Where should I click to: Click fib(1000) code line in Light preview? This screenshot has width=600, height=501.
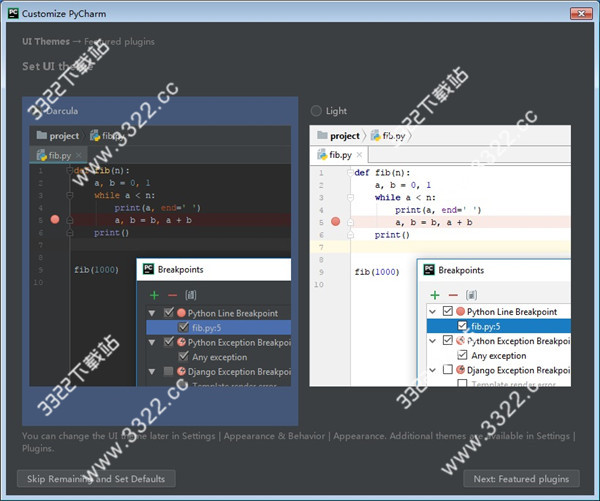point(377,272)
